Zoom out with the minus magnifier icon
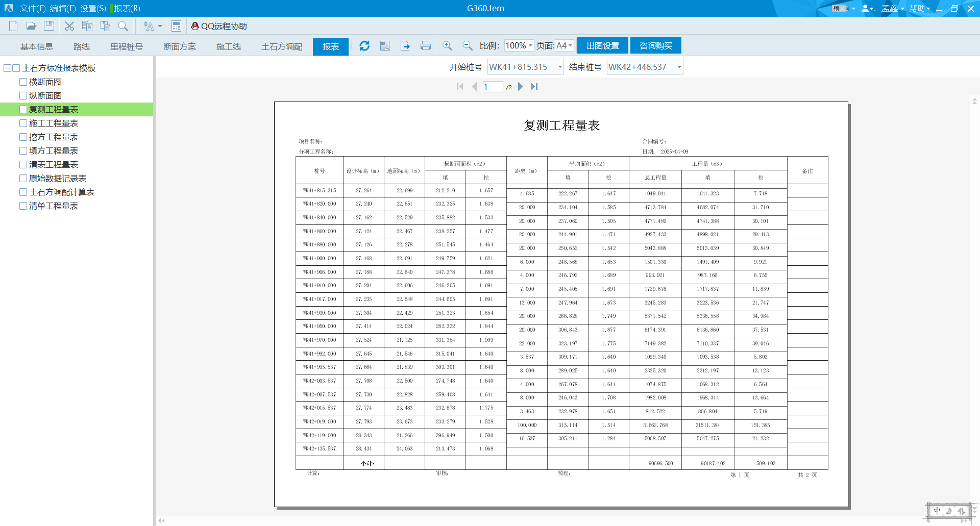 467,46
